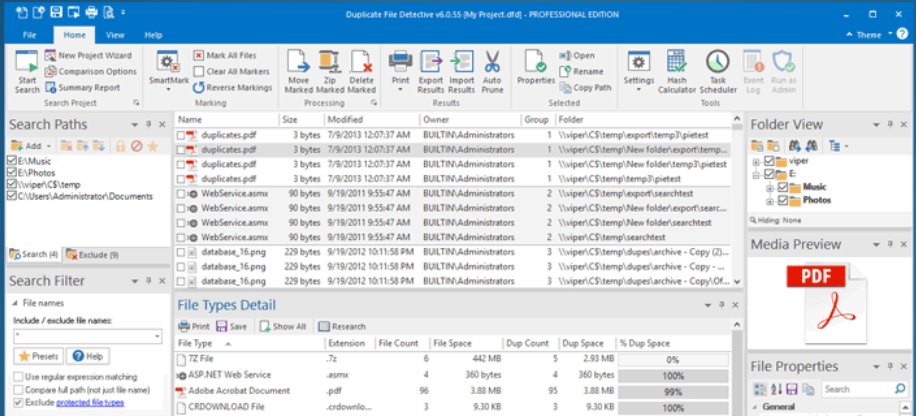Click the Search Paths lock icon
The width and height of the screenshot is (916, 418).
[121, 146]
